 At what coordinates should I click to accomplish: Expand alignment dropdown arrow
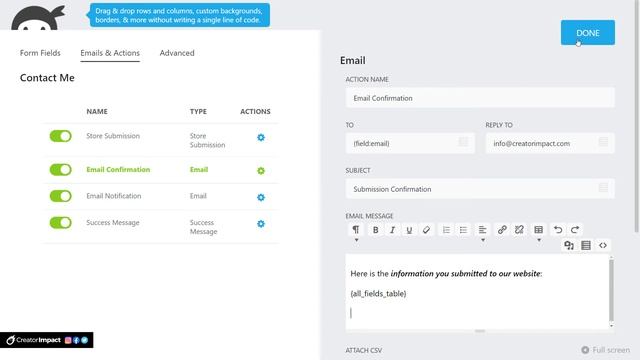pyautogui.click(x=483, y=240)
